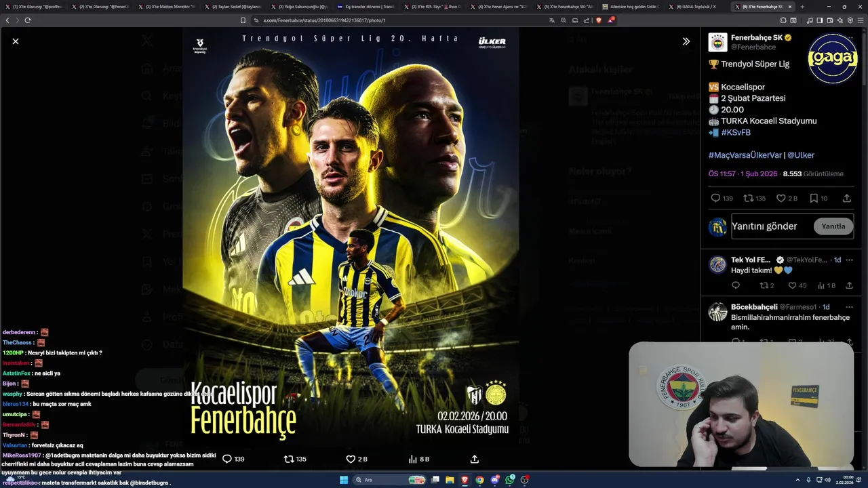Like the post using heart under photo
This screenshot has height=488, width=868.
tap(351, 459)
